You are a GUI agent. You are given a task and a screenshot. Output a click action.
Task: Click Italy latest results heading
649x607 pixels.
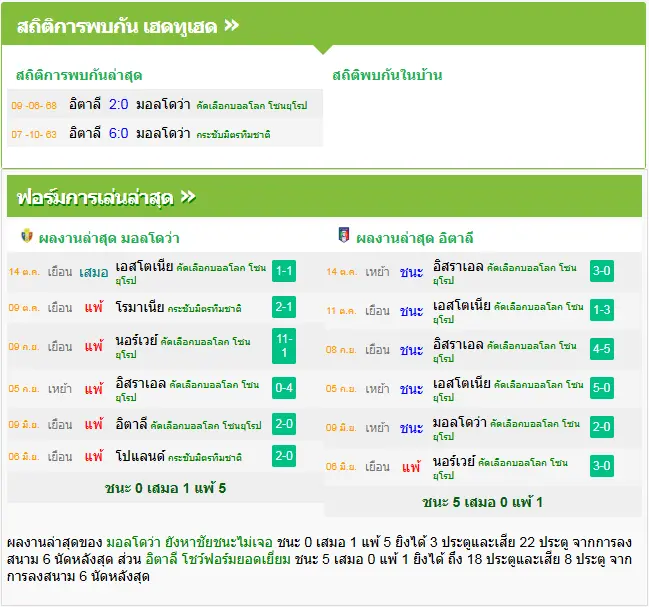415,238
